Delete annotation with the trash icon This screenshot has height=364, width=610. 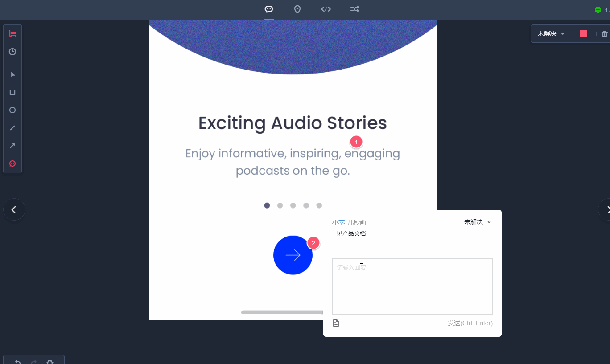(604, 34)
